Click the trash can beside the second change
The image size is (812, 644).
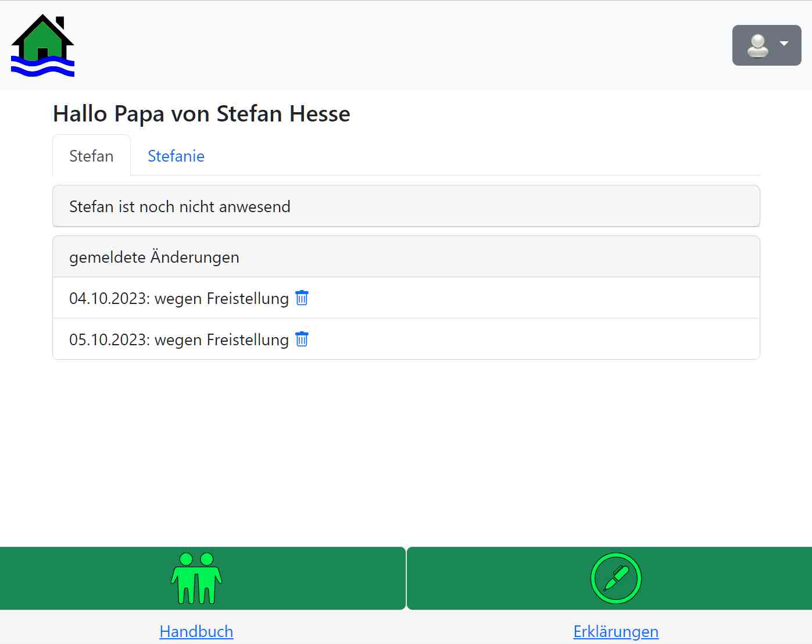[x=302, y=339]
